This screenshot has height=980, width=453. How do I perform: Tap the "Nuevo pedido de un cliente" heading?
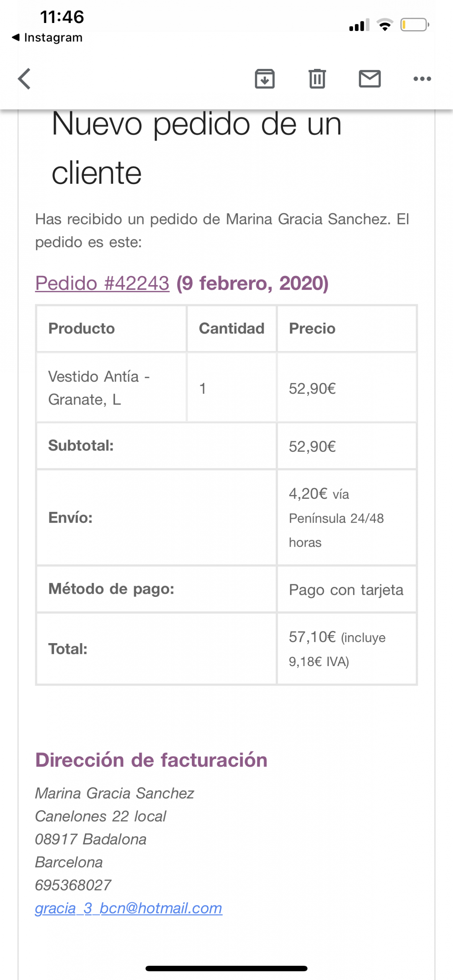click(196, 148)
